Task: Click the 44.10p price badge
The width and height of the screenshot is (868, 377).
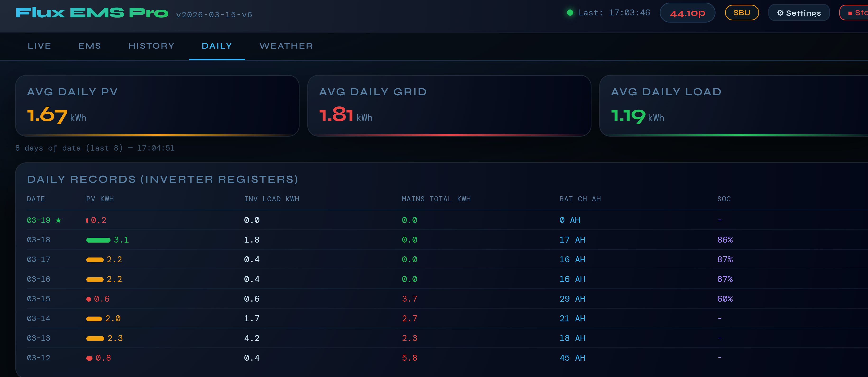Action: [x=687, y=13]
